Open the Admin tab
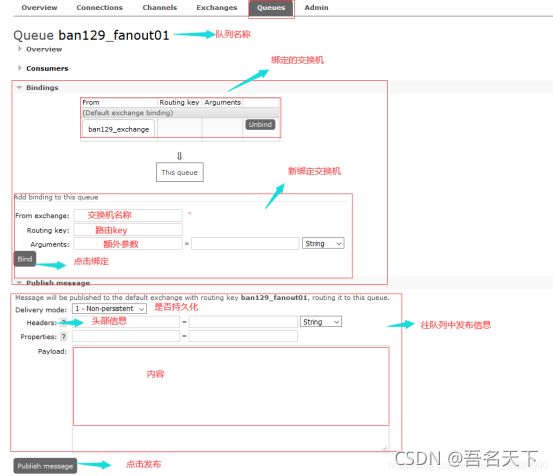This screenshot has width=553, height=476. pos(316,7)
